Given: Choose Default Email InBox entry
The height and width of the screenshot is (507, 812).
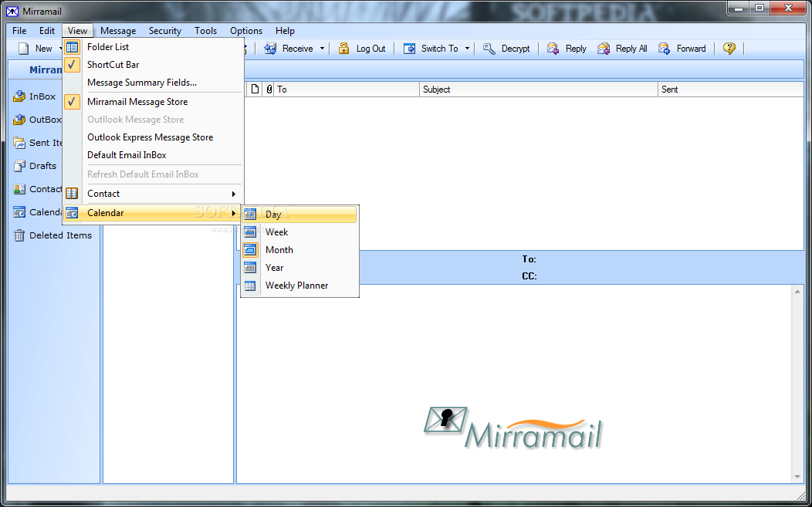Looking at the screenshot, I should click(127, 155).
